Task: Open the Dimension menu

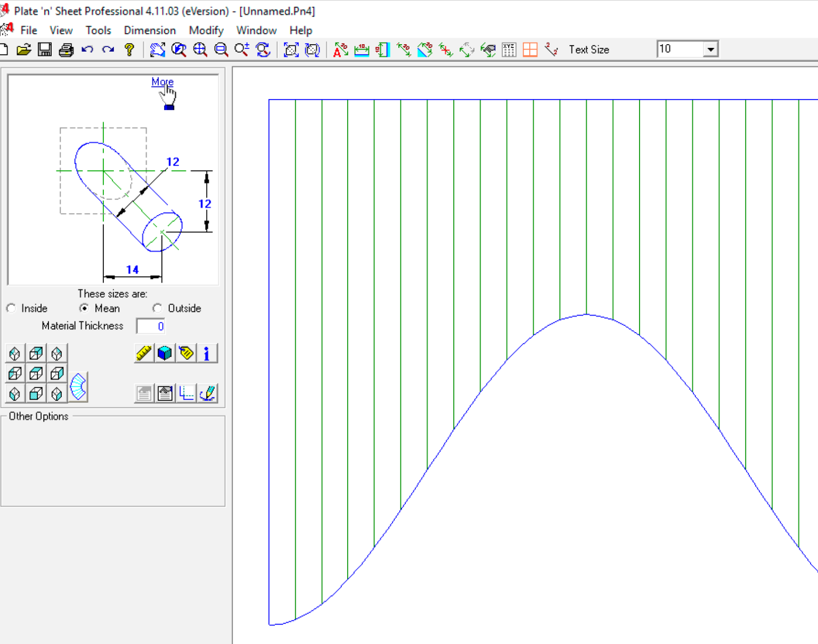Action: tap(150, 30)
